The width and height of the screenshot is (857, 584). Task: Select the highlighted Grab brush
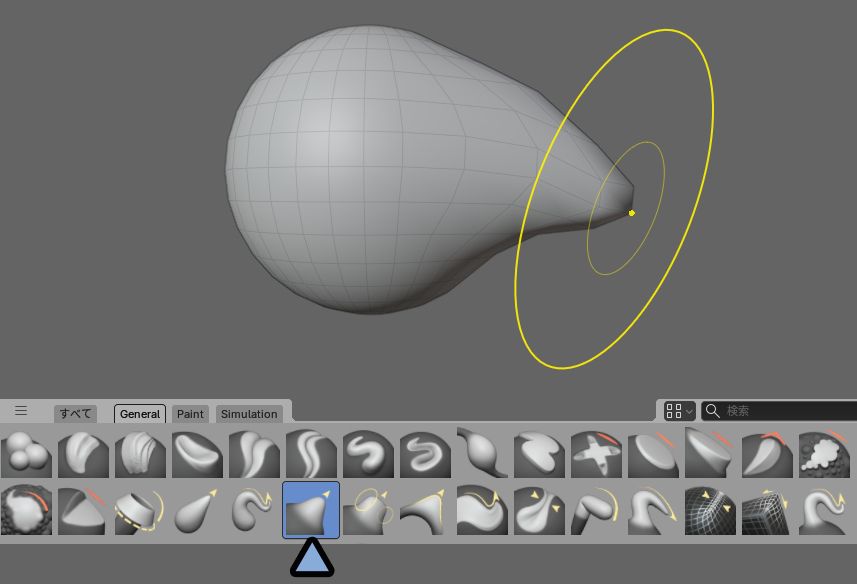coord(311,510)
